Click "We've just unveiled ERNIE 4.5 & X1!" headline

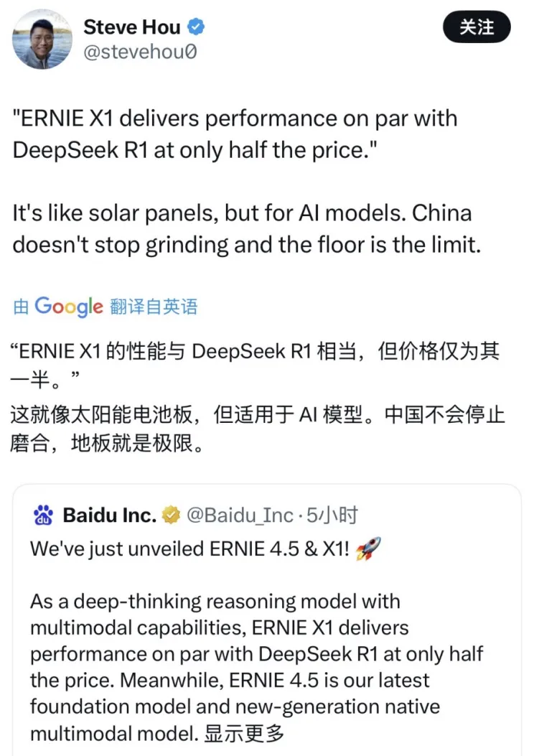coord(189,549)
